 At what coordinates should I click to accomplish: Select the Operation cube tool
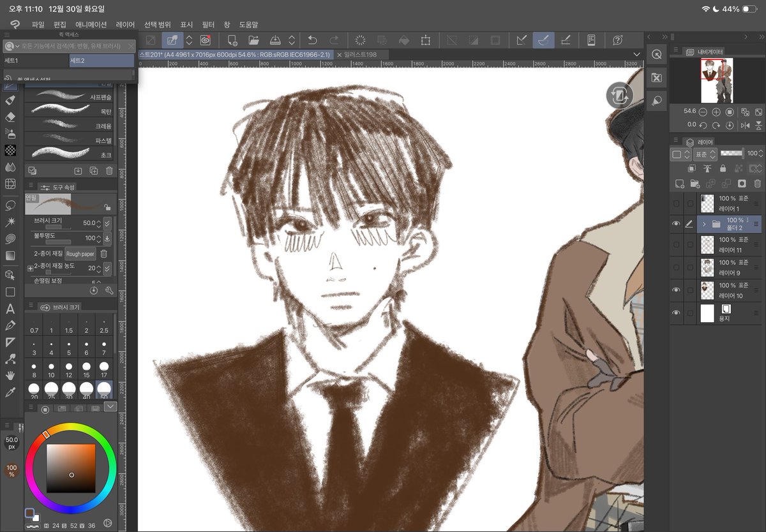coord(10,275)
